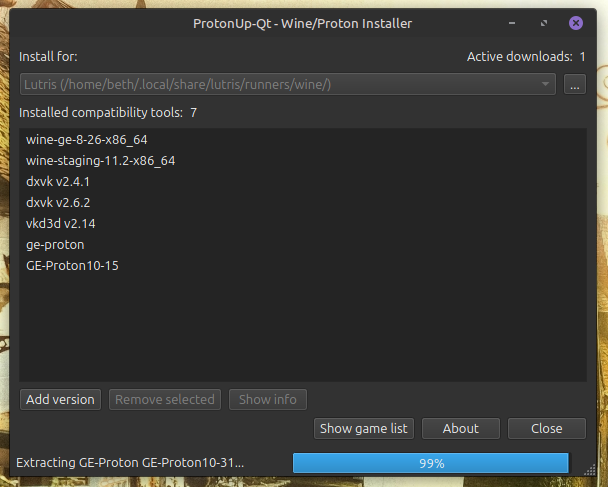Click the Extracting GE-Proton status text

[x=130, y=463]
